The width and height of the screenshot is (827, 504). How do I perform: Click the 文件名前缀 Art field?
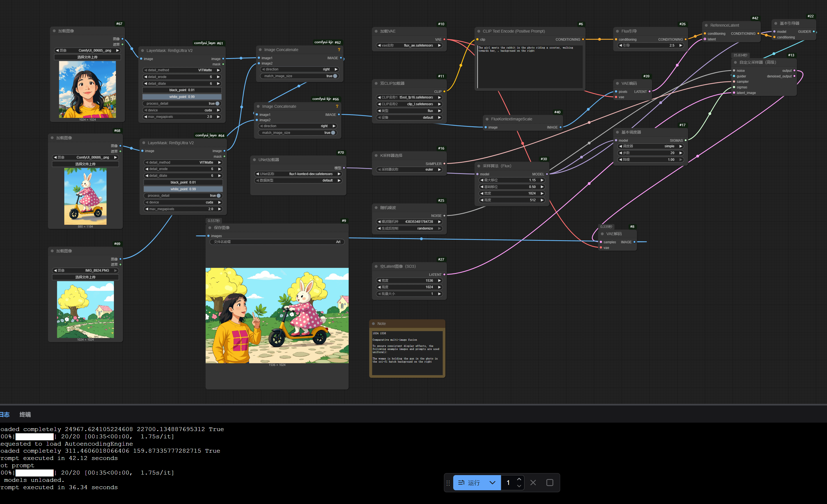click(277, 242)
